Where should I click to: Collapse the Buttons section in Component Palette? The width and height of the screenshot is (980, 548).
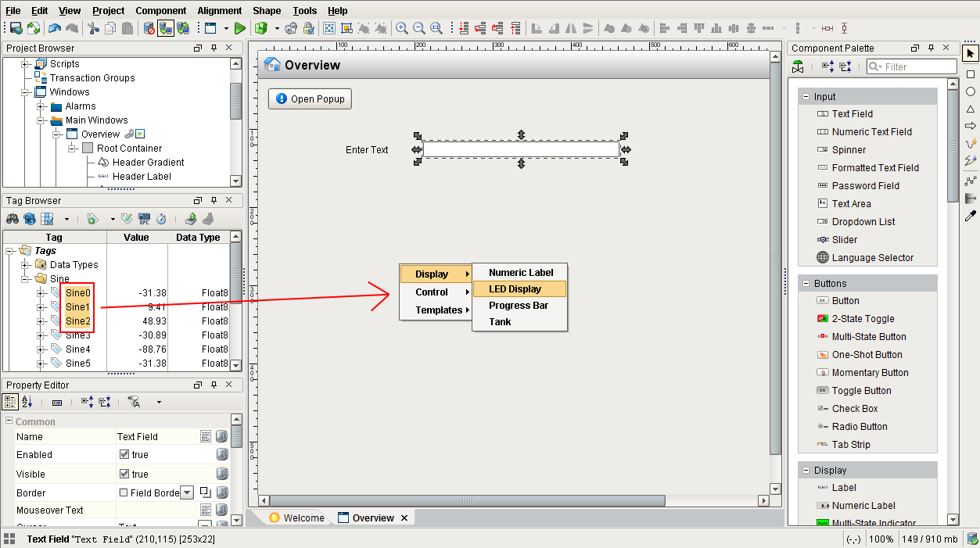[x=806, y=282]
